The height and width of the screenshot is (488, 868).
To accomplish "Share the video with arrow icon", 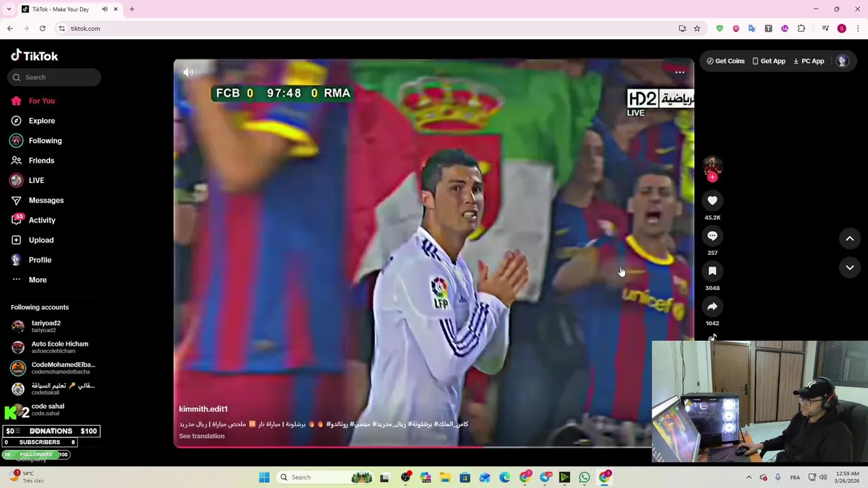I will pyautogui.click(x=712, y=306).
